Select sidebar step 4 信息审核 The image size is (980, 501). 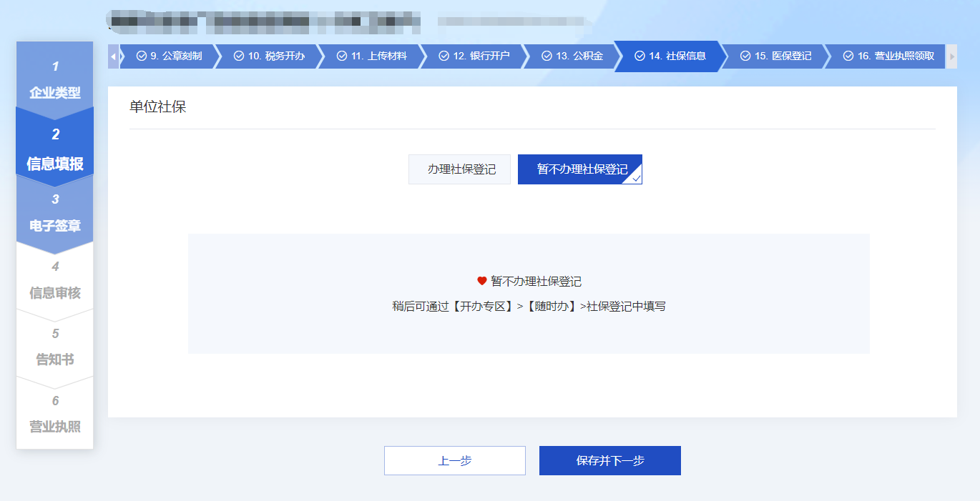(55, 281)
